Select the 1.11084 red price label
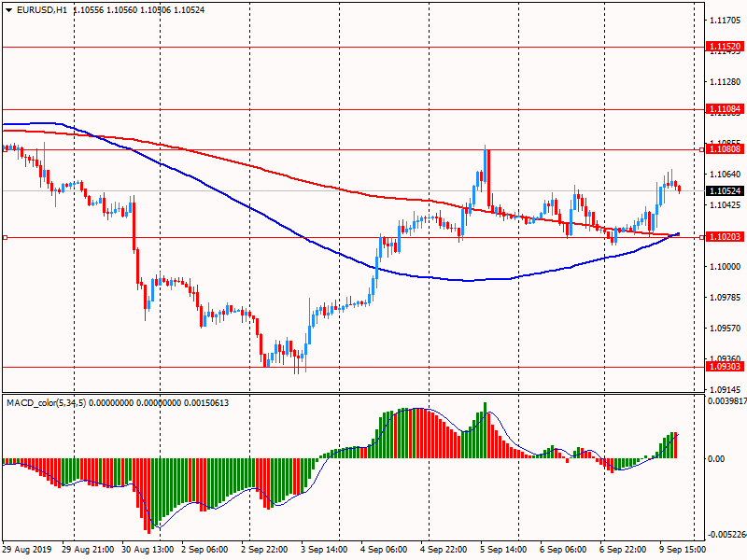Screen dimensions: 747x560 coord(725,109)
